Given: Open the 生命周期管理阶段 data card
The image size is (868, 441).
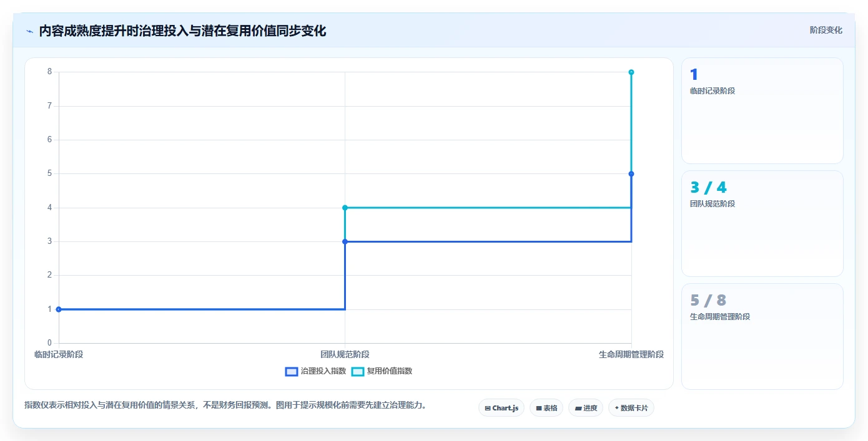Looking at the screenshot, I should pyautogui.click(x=762, y=336).
